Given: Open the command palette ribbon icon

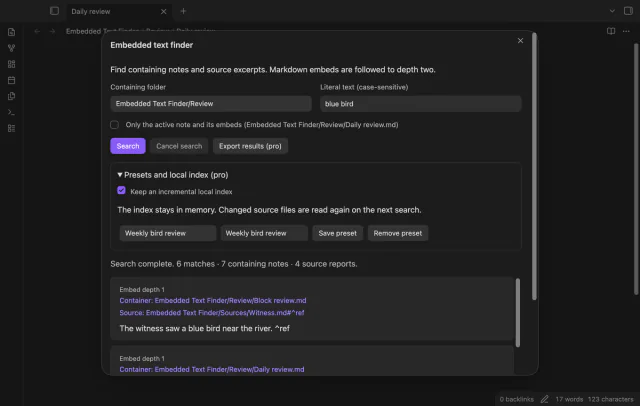Looking at the screenshot, I should pyautogui.click(x=11, y=112).
